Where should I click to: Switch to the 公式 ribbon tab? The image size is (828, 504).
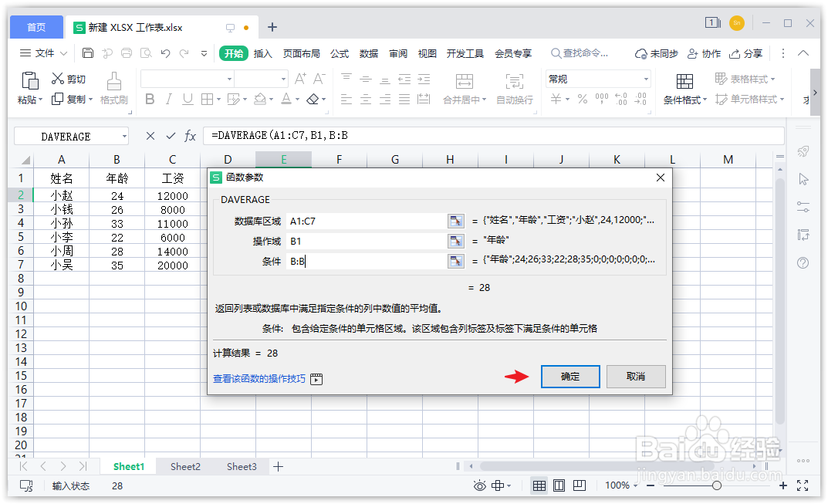[340, 53]
